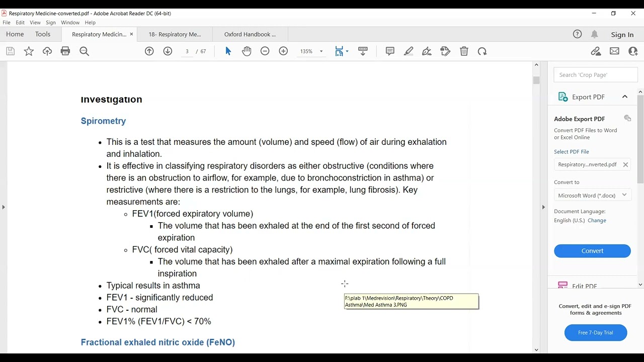The width and height of the screenshot is (644, 362).
Task: Print the document using printer icon
Action: coord(65,51)
